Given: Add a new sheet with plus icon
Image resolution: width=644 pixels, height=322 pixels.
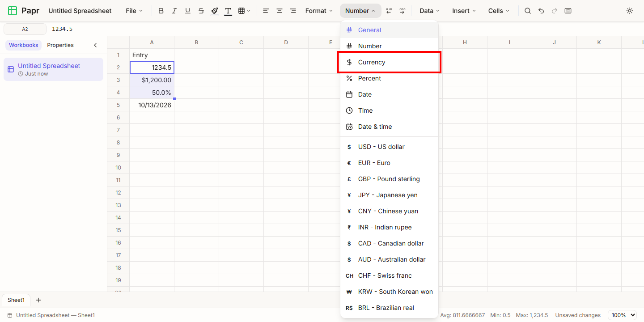Looking at the screenshot, I should [x=38, y=300].
